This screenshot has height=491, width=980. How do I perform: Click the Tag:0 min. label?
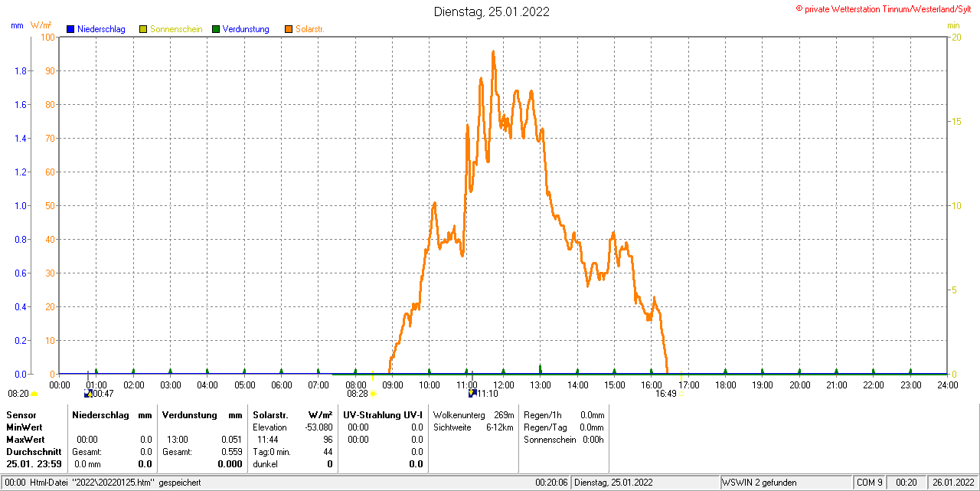[271, 451]
